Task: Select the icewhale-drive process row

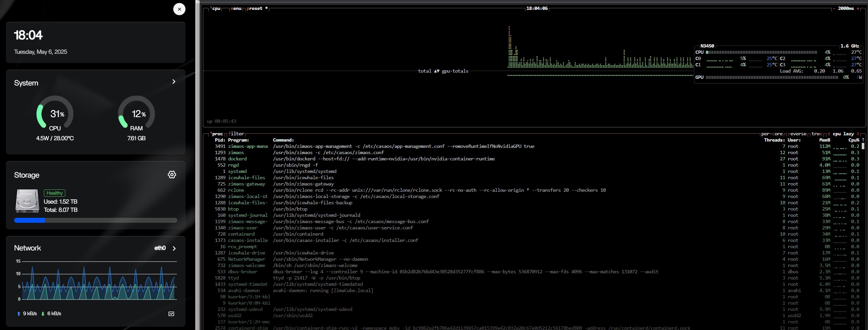Action: [x=537, y=253]
